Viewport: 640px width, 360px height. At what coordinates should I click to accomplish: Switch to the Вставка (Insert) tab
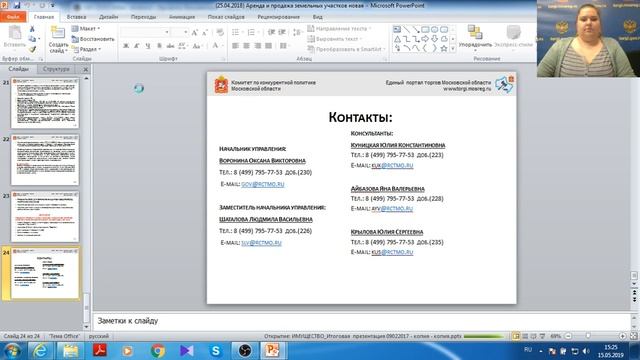(76, 17)
